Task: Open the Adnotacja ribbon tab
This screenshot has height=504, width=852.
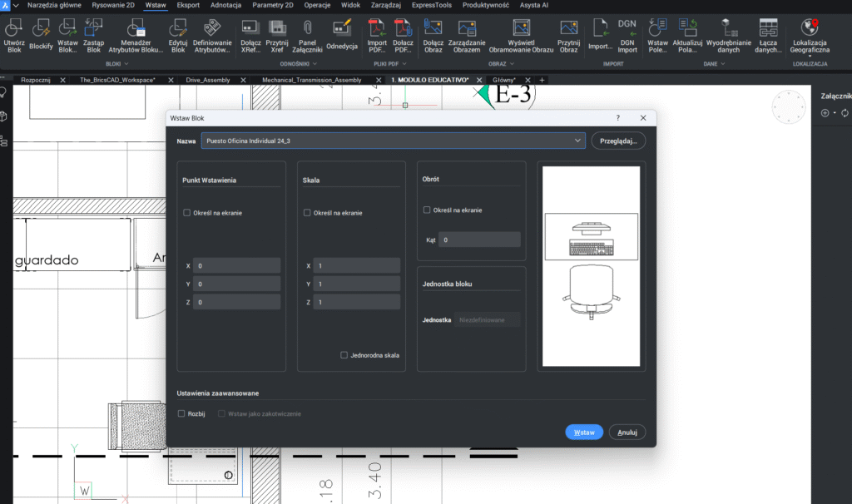Action: coord(225,5)
